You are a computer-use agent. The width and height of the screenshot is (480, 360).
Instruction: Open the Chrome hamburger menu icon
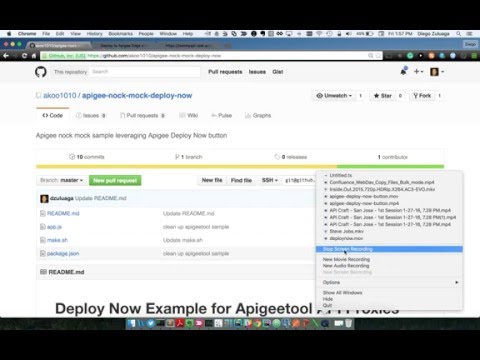(x=474, y=56)
